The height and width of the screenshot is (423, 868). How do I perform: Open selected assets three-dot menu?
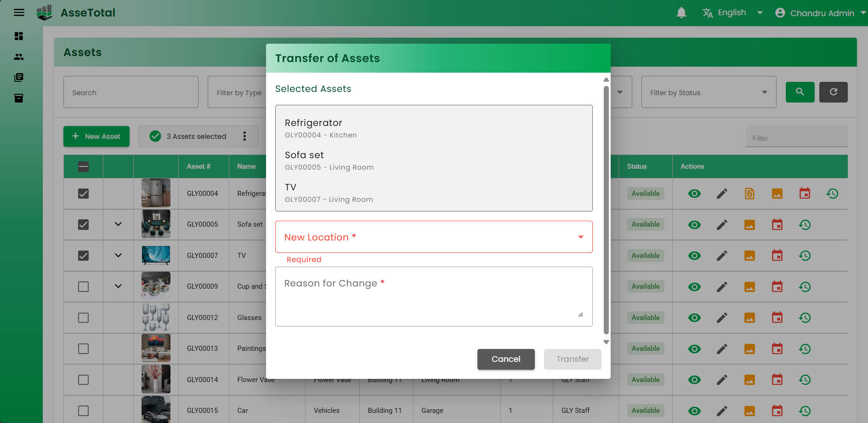coord(244,136)
